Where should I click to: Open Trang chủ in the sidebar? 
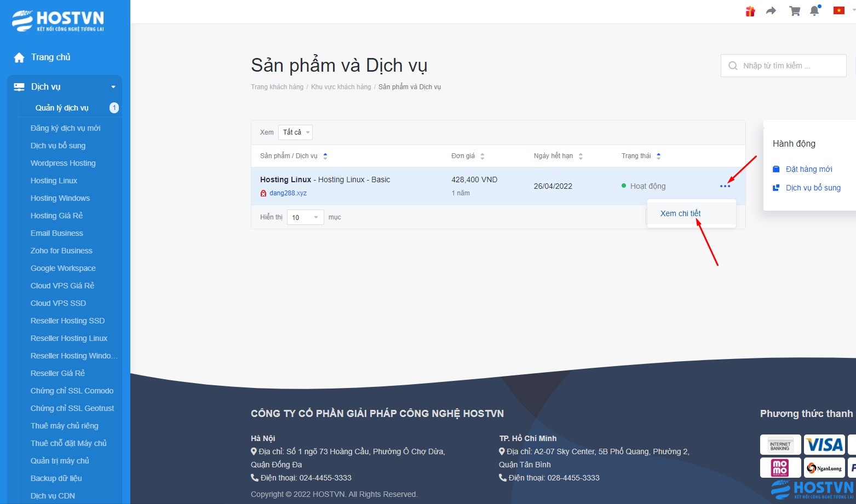click(51, 57)
